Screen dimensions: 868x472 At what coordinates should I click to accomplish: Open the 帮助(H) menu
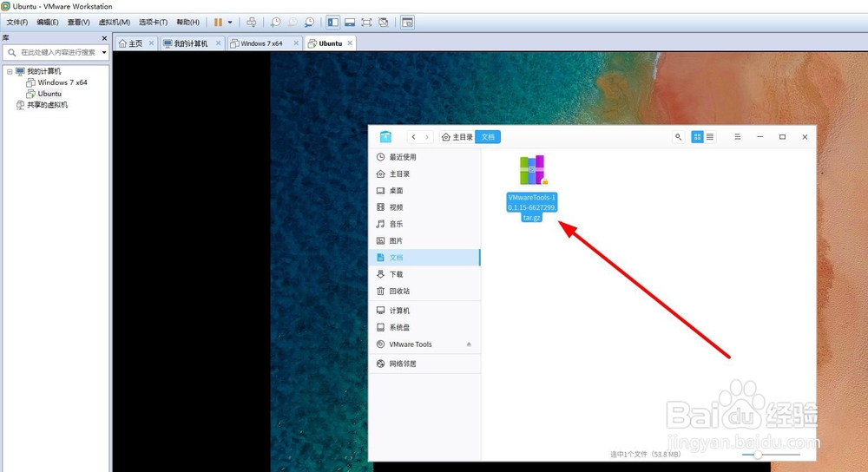click(187, 23)
